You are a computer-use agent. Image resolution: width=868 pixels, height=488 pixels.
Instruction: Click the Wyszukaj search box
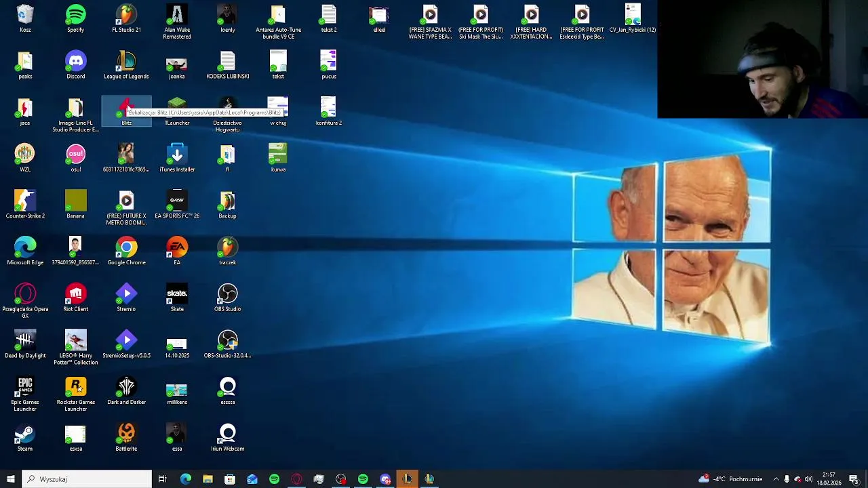pyautogui.click(x=87, y=479)
